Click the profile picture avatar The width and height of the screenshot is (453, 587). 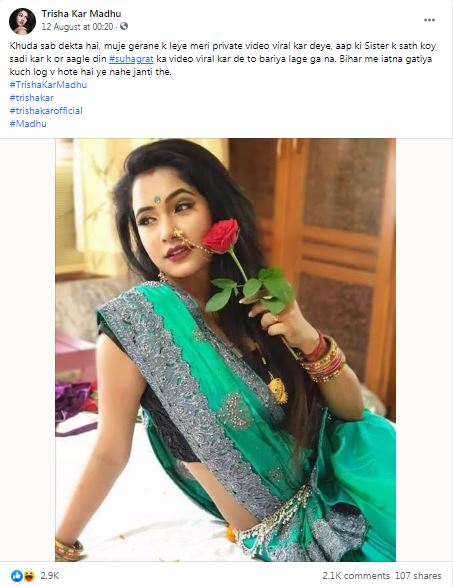pyautogui.click(x=22, y=21)
